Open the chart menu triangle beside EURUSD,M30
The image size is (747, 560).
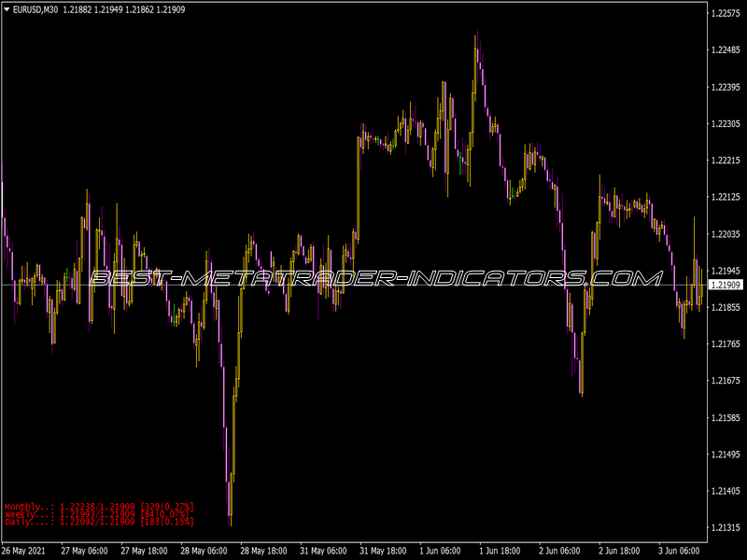[7, 9]
